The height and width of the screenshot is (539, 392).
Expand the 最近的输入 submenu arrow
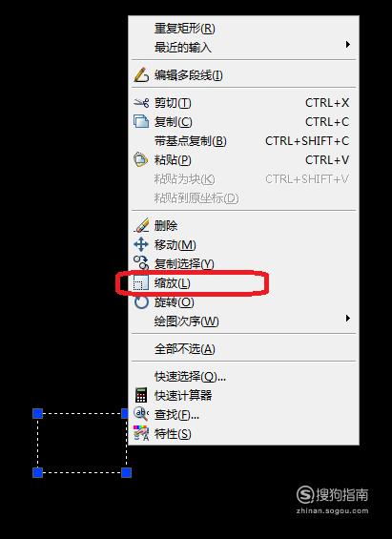click(x=348, y=44)
